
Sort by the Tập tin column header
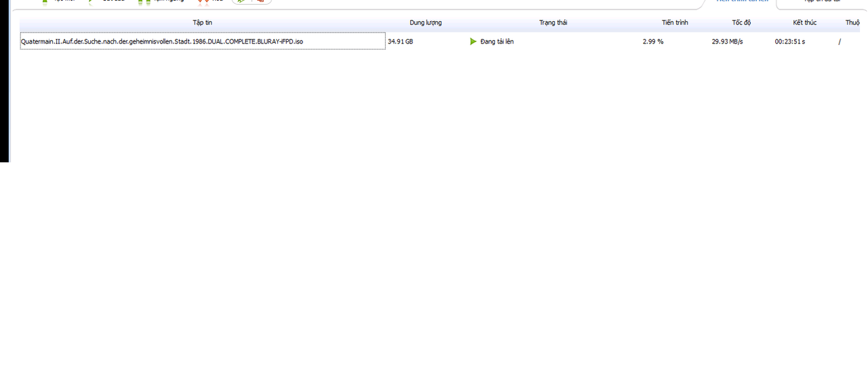202,22
